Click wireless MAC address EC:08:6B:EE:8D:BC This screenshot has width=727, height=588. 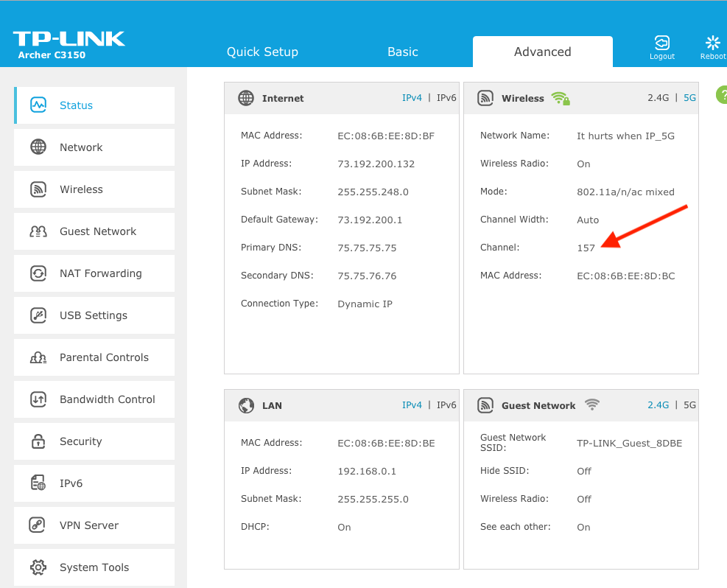(625, 276)
